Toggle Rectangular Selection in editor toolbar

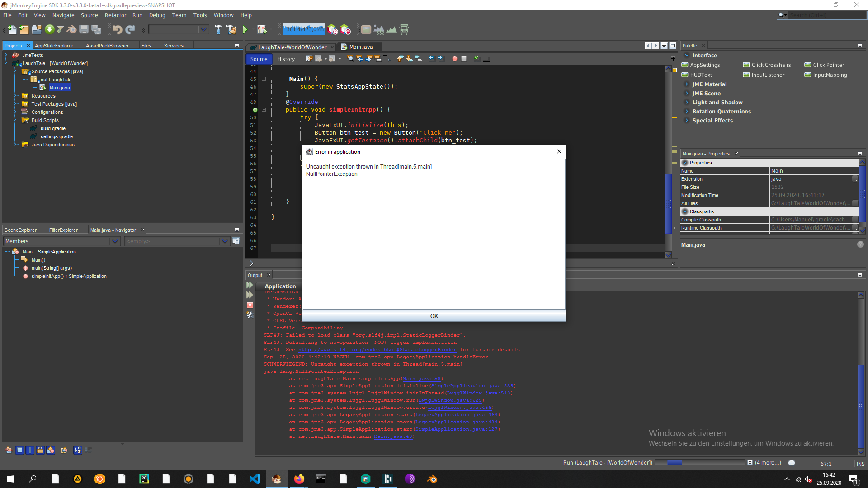click(x=387, y=59)
